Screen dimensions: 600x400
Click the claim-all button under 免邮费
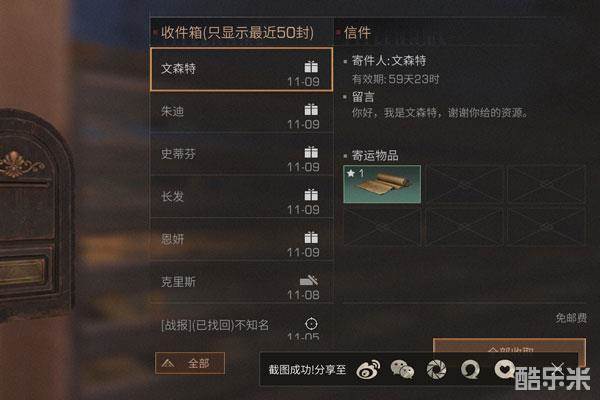coord(509,346)
